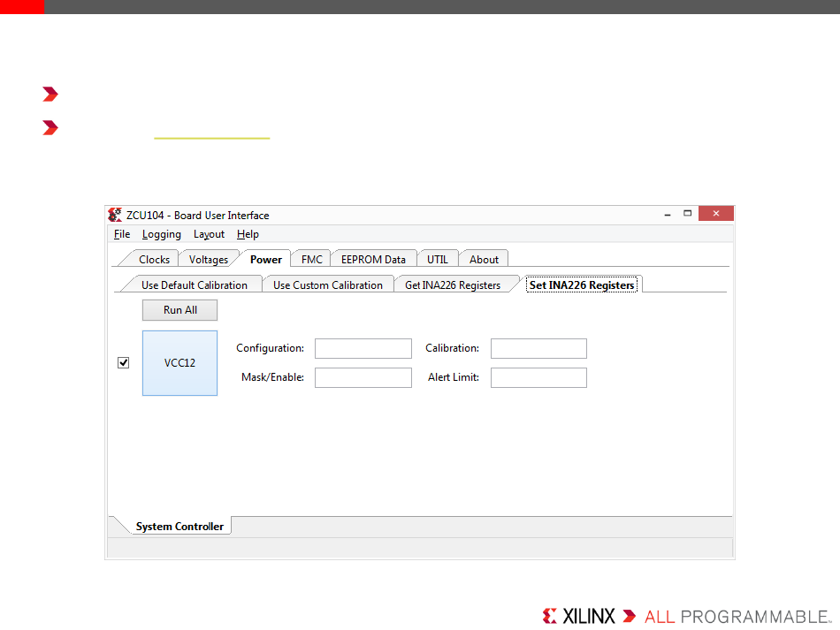Open the Layout menu
Viewport: 840px width, 630px height.
[209, 234]
